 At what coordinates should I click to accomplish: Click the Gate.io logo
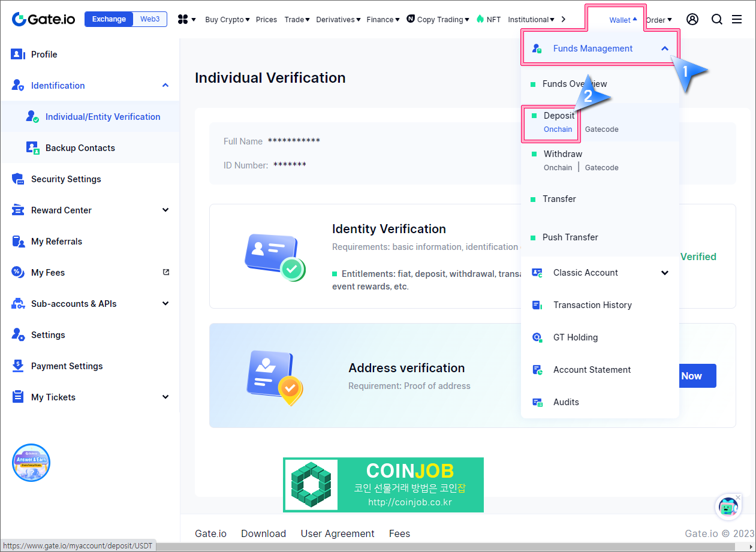[x=44, y=19]
